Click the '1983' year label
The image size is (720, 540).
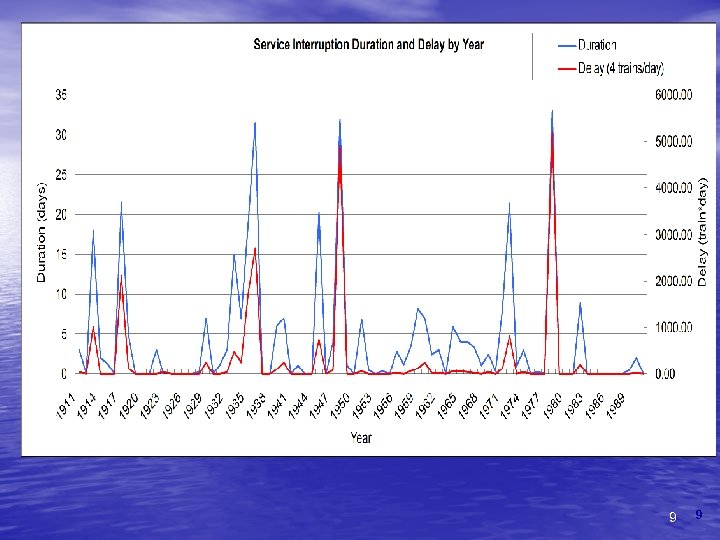point(574,406)
